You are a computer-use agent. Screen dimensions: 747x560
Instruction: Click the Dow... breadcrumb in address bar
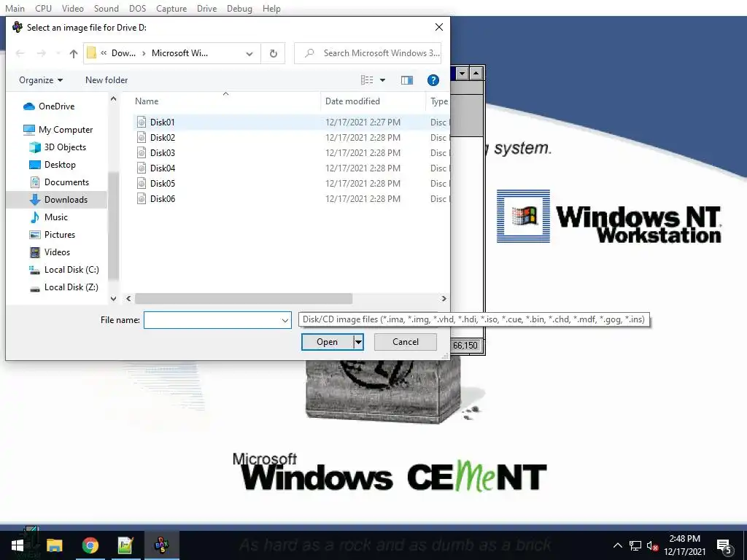coord(123,53)
